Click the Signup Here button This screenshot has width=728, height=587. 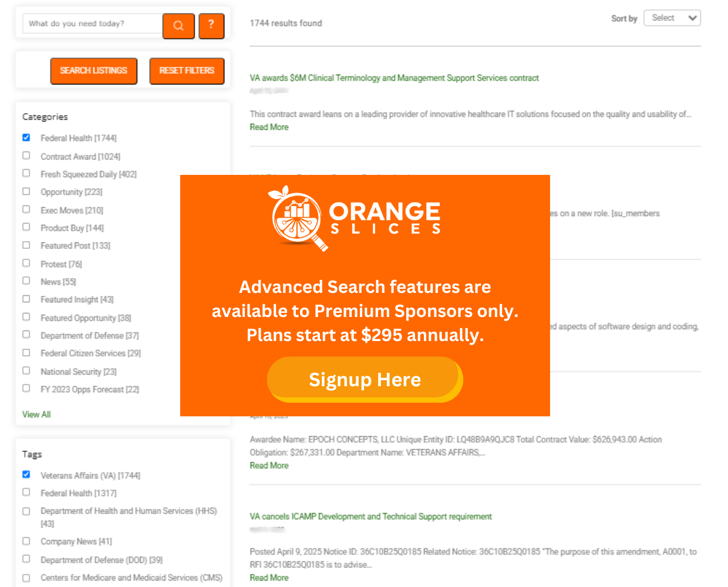[365, 379]
